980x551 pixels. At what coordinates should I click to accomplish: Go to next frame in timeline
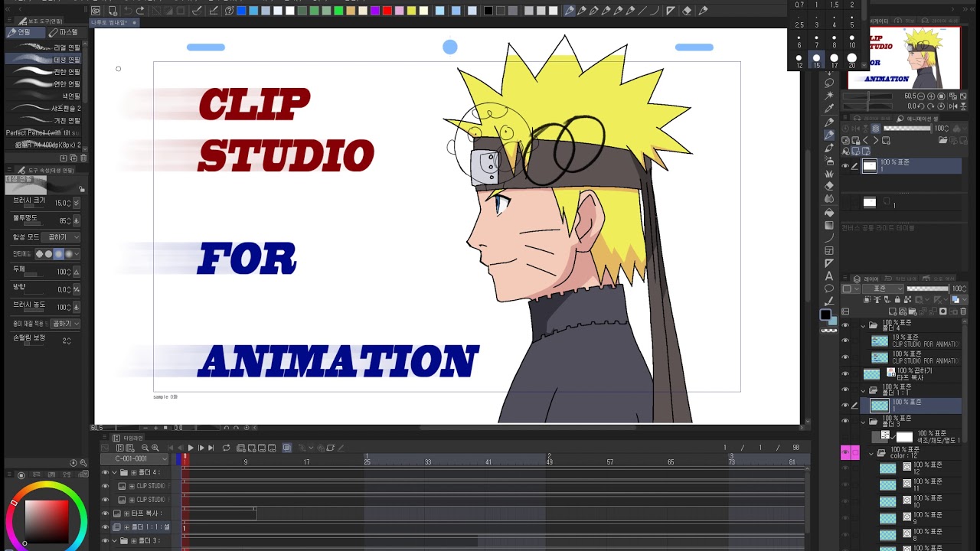coord(201,448)
